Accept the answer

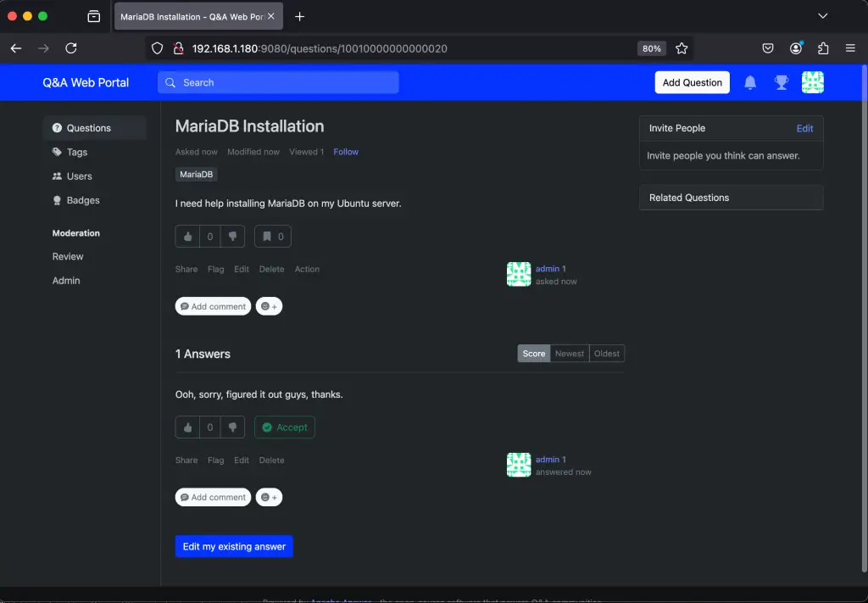click(285, 427)
